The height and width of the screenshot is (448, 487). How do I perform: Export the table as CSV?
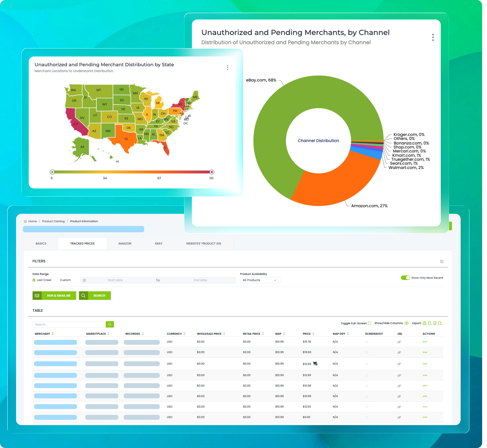pyautogui.click(x=430, y=323)
